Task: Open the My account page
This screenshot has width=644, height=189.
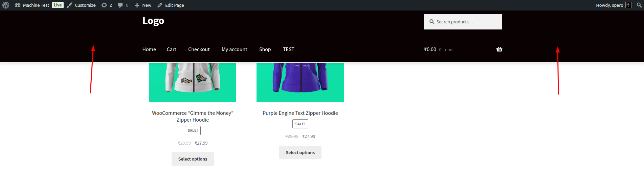Action: [234, 49]
